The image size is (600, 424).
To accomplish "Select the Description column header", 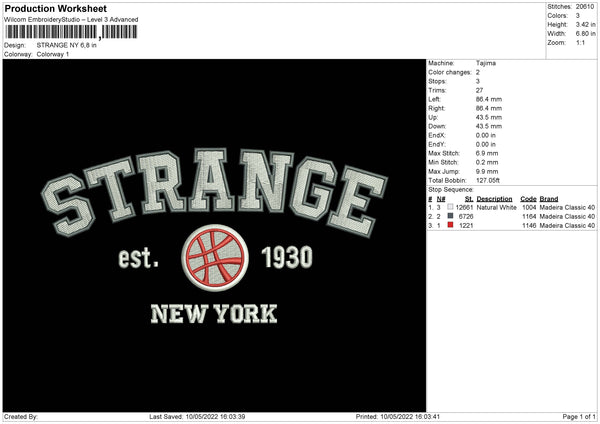I will pos(494,199).
